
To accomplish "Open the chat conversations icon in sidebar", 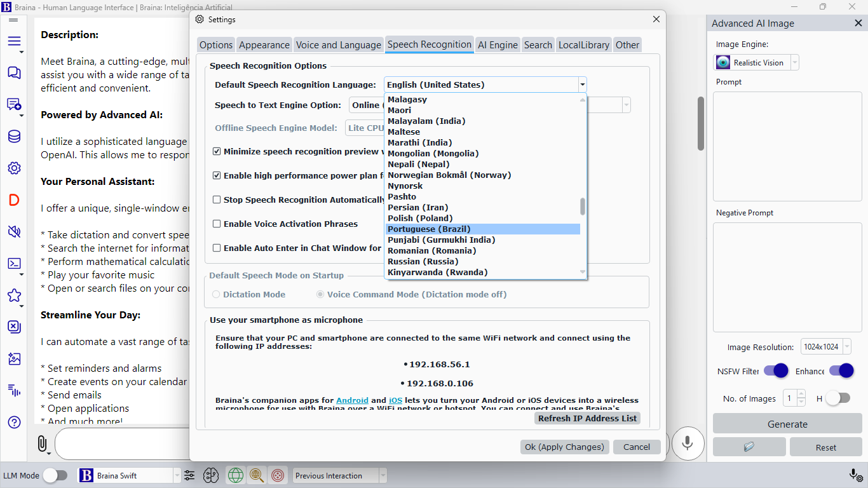I will tap(14, 72).
